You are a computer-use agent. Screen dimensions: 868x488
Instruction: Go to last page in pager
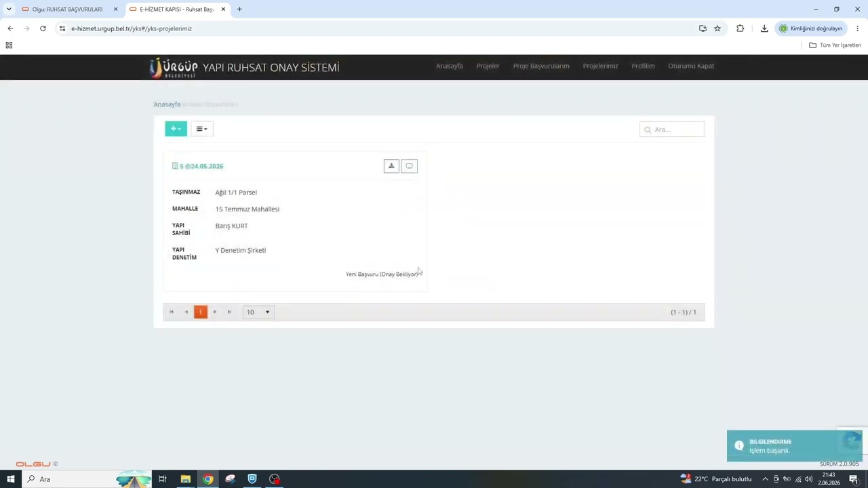(x=229, y=312)
